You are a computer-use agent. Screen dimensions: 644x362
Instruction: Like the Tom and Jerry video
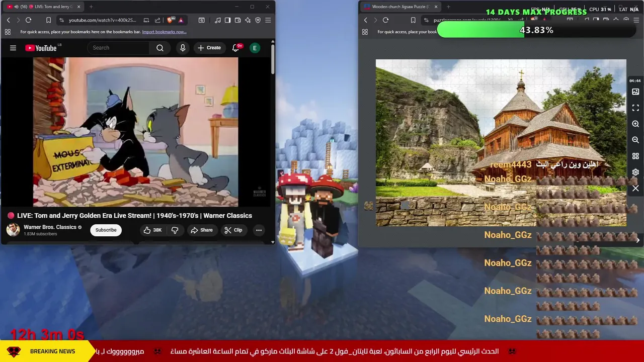[152, 230]
